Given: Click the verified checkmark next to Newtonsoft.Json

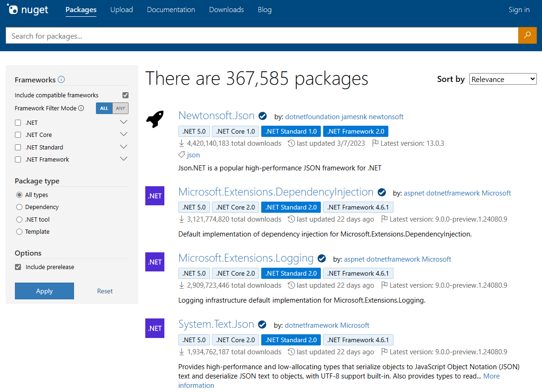Looking at the screenshot, I should [263, 116].
